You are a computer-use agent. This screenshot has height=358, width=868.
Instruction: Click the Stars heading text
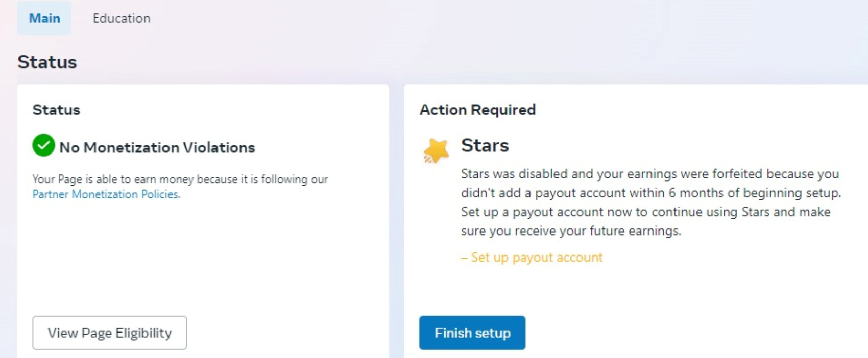(x=485, y=145)
